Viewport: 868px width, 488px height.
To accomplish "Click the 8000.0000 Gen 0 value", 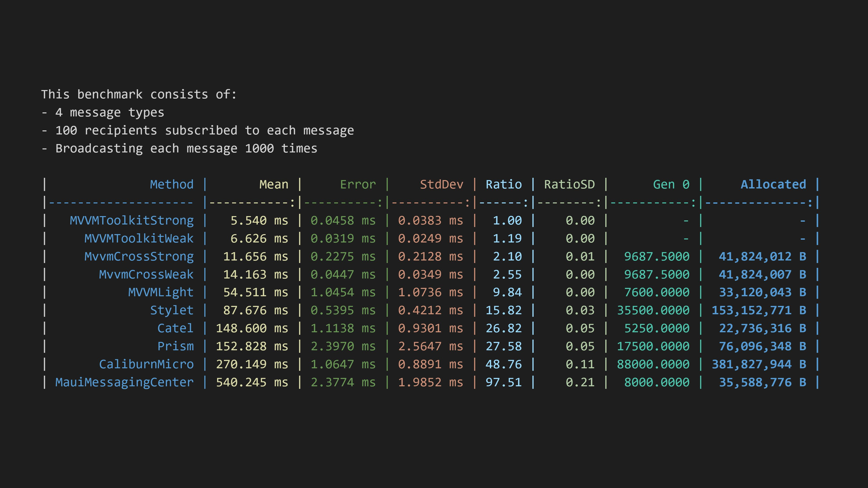I will click(x=657, y=382).
